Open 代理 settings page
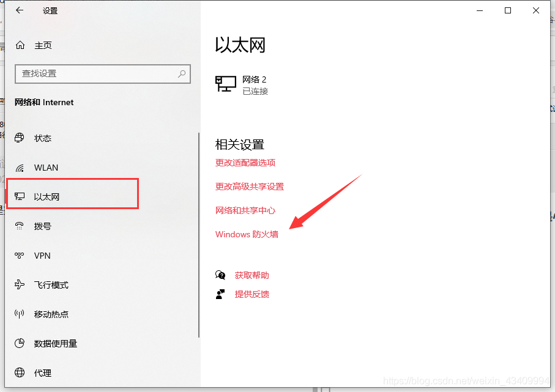This screenshot has height=392, width=555. click(43, 373)
